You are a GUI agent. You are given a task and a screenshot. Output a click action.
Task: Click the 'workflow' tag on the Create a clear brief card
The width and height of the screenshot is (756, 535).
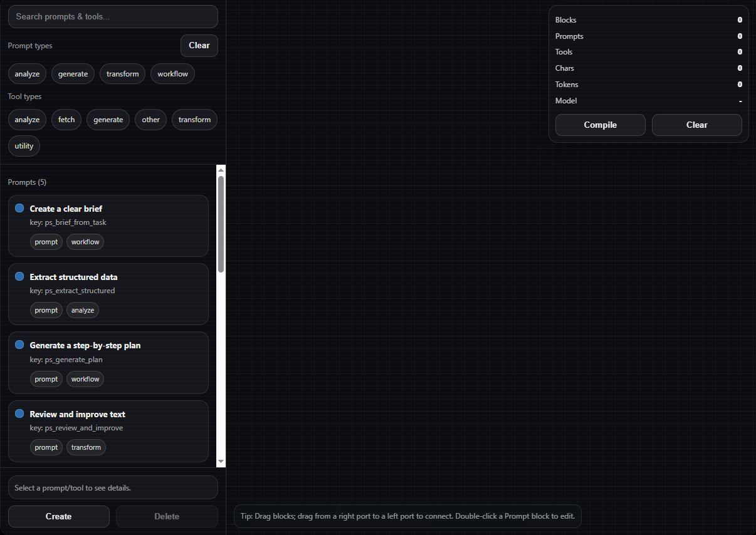click(x=85, y=241)
